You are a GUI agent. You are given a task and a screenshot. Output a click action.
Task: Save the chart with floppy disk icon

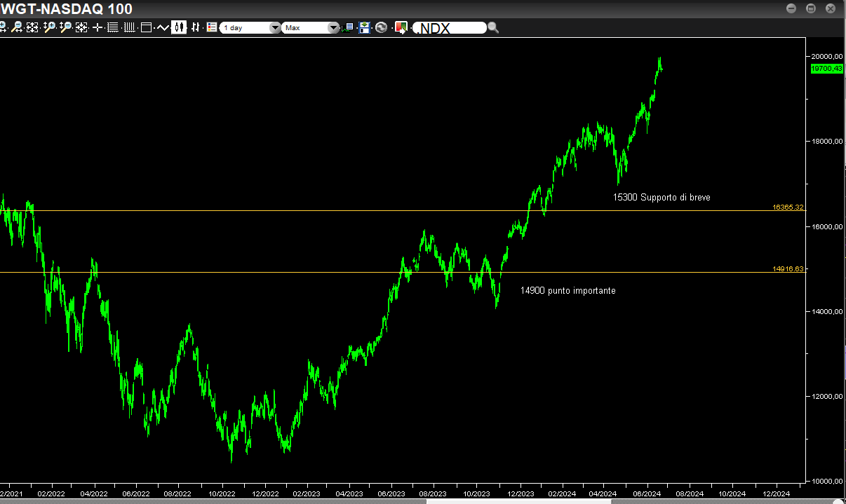coord(364,27)
